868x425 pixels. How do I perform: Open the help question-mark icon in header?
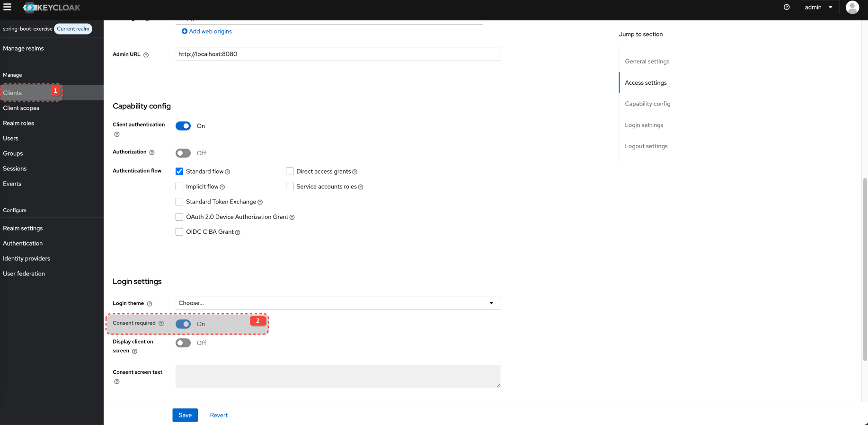(x=787, y=7)
